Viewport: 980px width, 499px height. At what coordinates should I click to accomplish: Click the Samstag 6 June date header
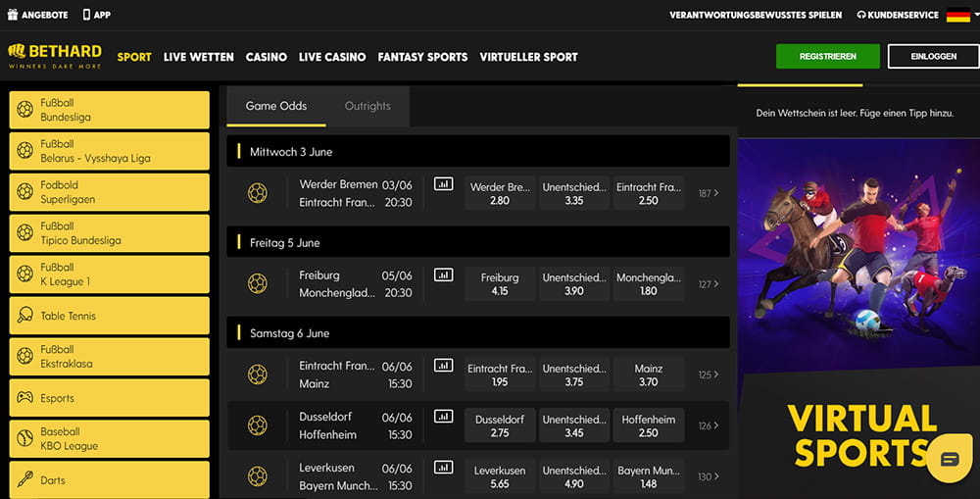(478, 332)
